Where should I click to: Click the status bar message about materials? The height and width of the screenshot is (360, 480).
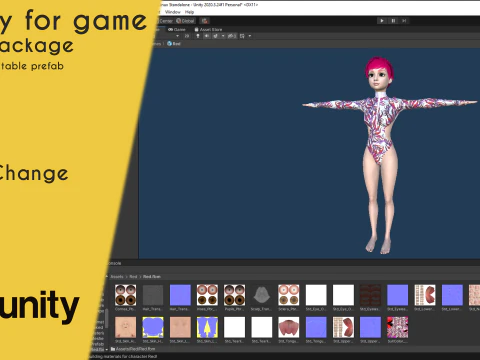point(123,356)
